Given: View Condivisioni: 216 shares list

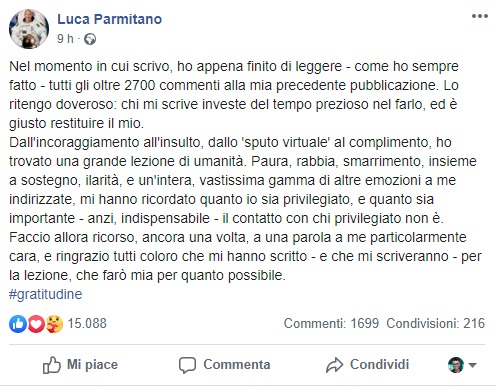Looking at the screenshot, I should [x=436, y=323].
